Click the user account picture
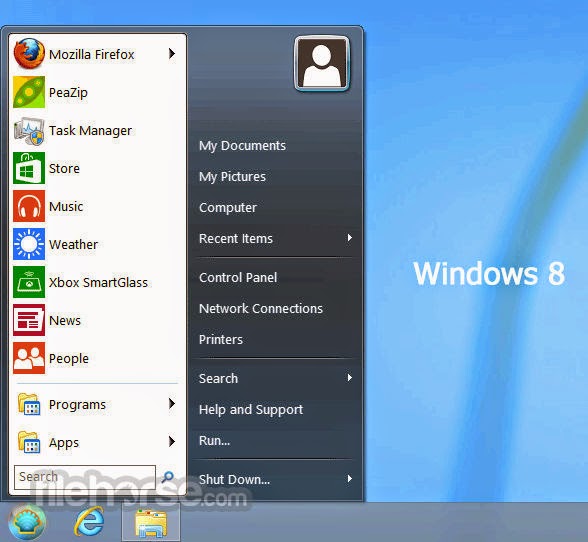Viewport: 588px width, 542px height. point(322,63)
